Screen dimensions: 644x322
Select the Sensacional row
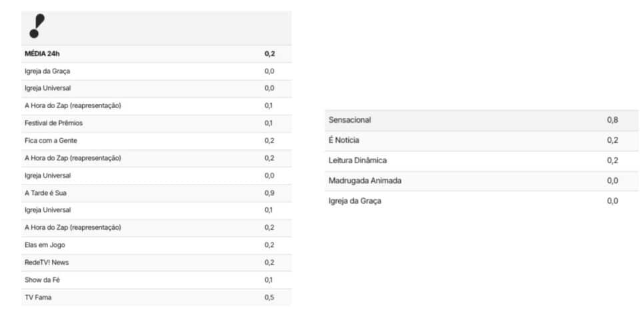pos(482,121)
